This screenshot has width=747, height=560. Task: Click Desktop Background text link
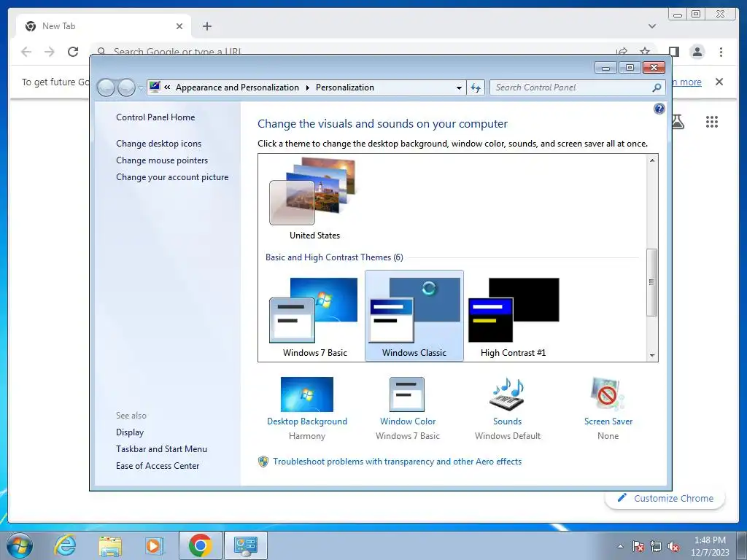pyautogui.click(x=307, y=421)
